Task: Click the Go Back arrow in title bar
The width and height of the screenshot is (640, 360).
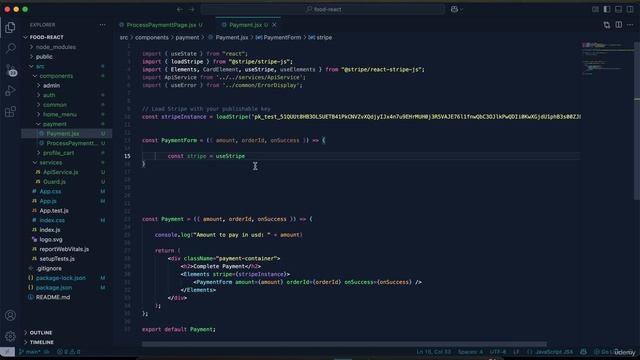Action: click(180, 9)
